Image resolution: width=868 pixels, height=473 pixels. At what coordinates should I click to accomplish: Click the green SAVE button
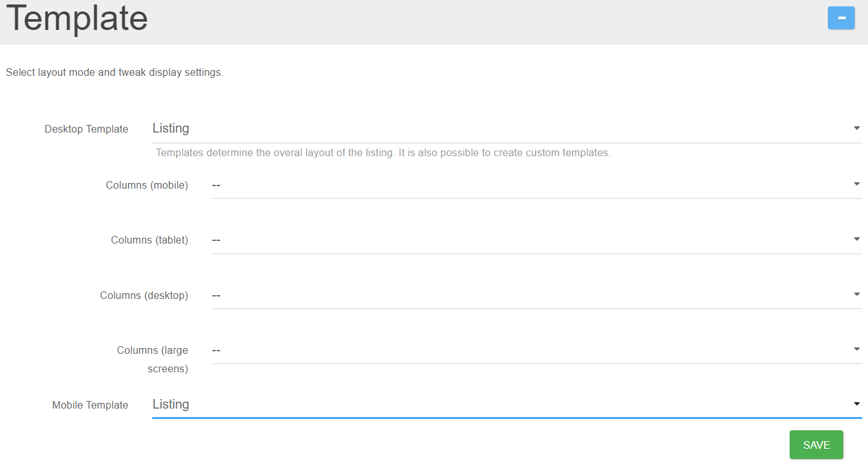816,445
